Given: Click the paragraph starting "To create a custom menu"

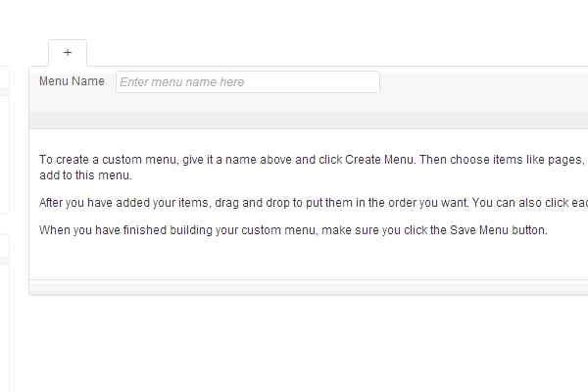Looking at the screenshot, I should [x=294, y=159].
